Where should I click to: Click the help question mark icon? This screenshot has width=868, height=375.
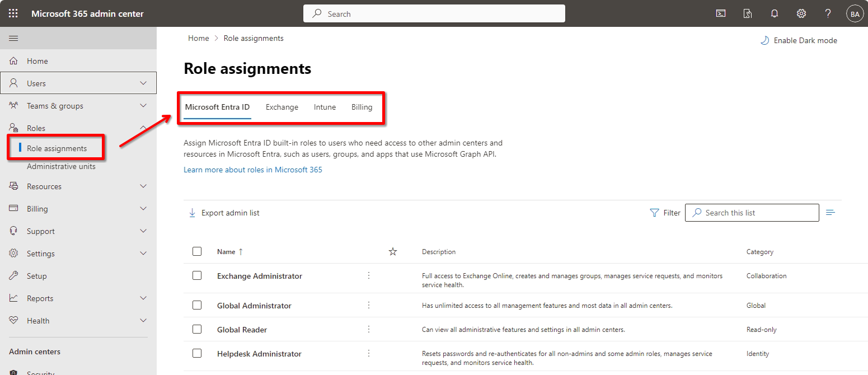828,13
